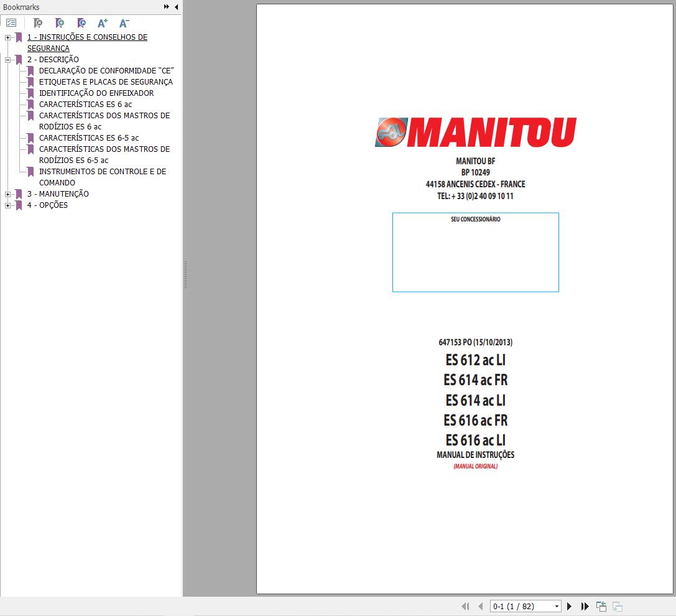Screen dimensions: 676x616
Task: Open bookmark 1 - INSTRUÇÕES E CONSELHOS DE SEGURANÇA
Action: (87, 43)
